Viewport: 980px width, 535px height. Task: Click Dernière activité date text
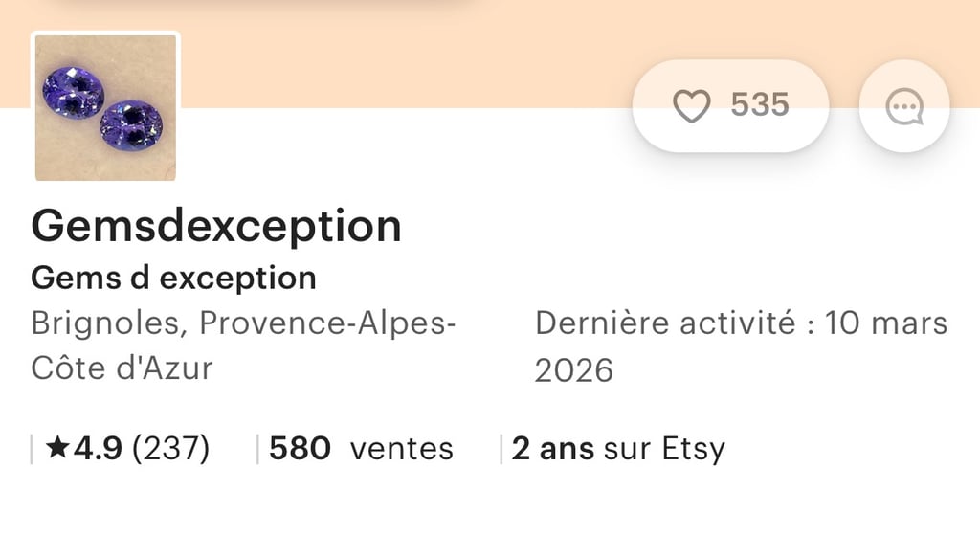[740, 323]
